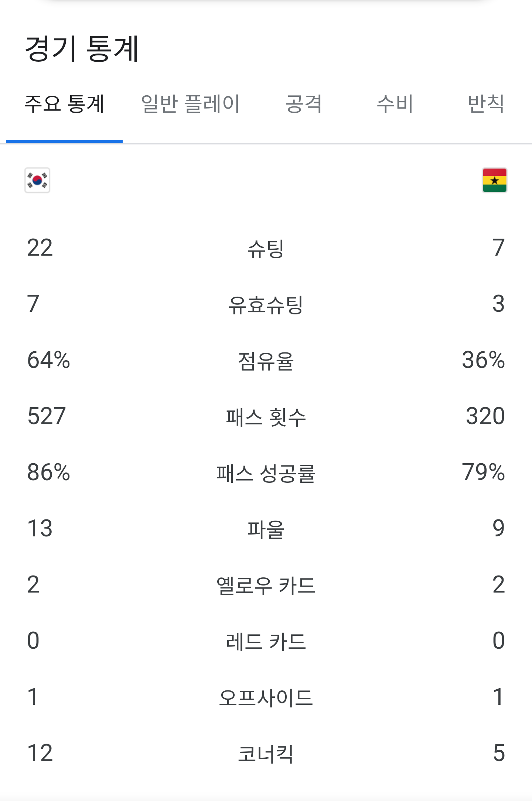Select the 주요 통계 tab

click(64, 104)
